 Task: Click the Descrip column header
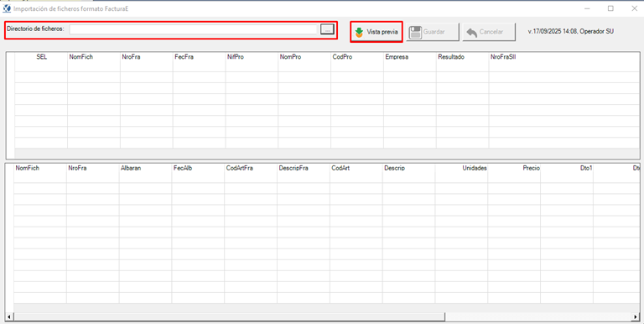(x=408, y=168)
